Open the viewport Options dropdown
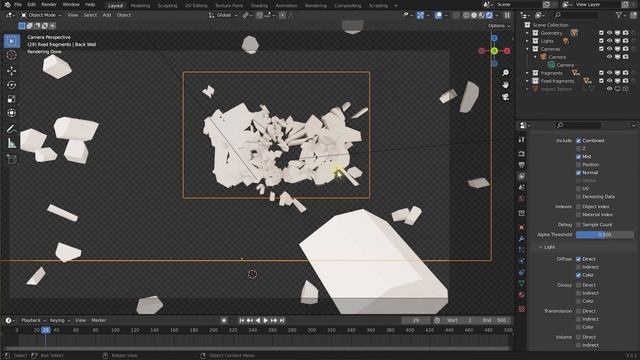The width and height of the screenshot is (640, 360). (499, 26)
